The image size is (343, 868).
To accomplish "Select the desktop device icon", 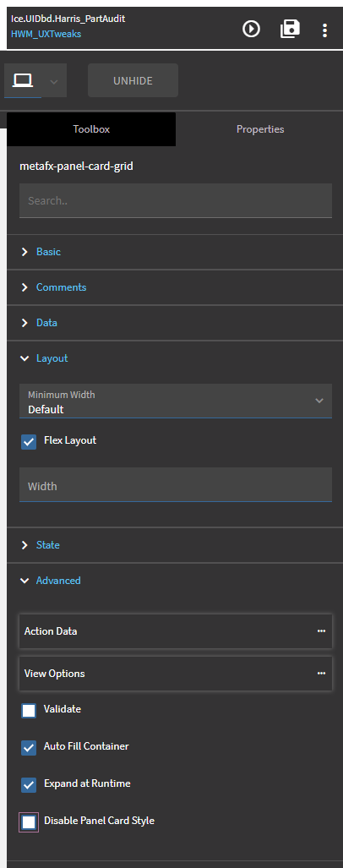I will coord(23,81).
